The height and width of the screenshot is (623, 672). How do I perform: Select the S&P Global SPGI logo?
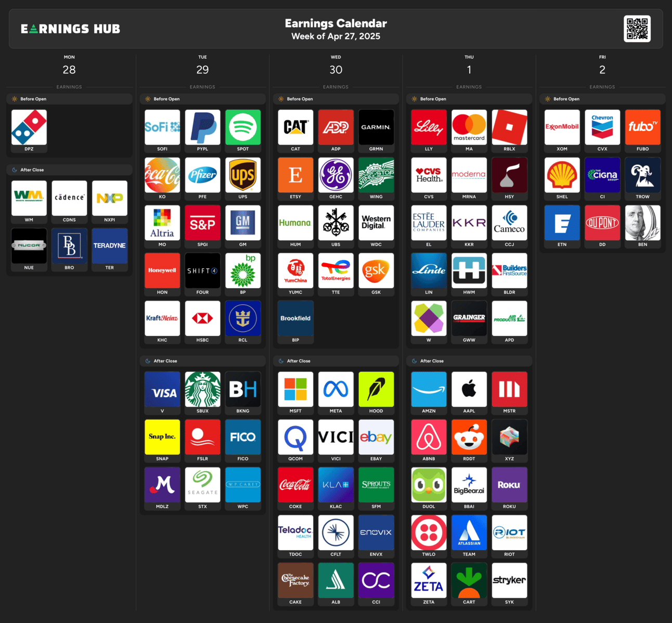203,223
